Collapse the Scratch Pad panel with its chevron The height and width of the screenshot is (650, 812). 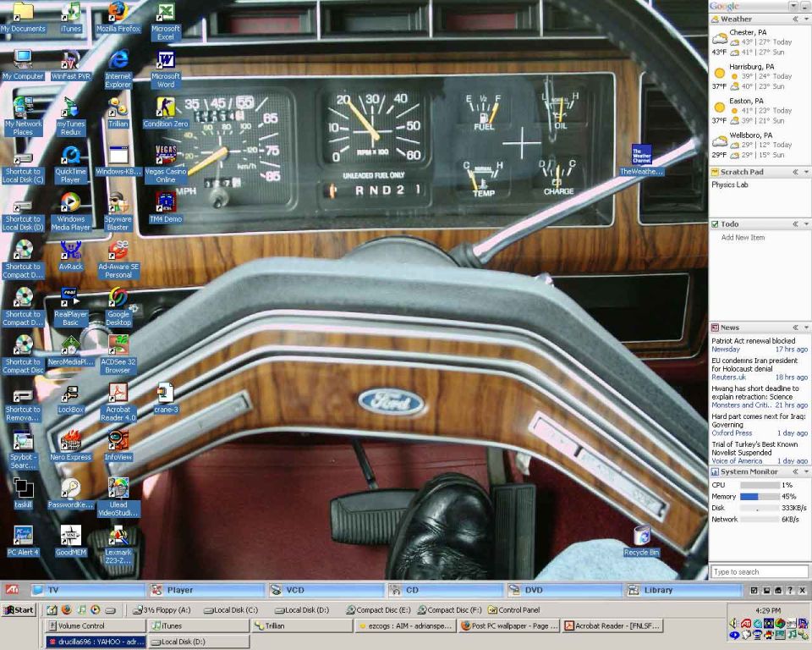click(x=795, y=172)
